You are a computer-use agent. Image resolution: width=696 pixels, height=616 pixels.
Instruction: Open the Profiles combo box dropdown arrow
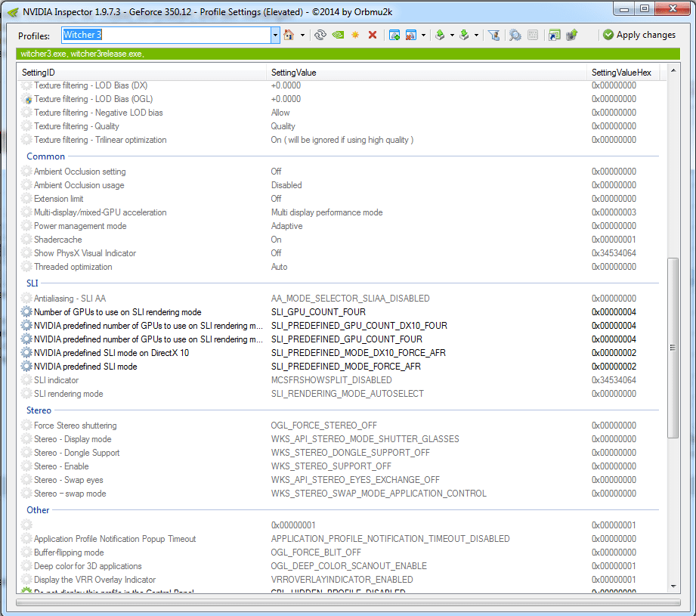tap(275, 35)
